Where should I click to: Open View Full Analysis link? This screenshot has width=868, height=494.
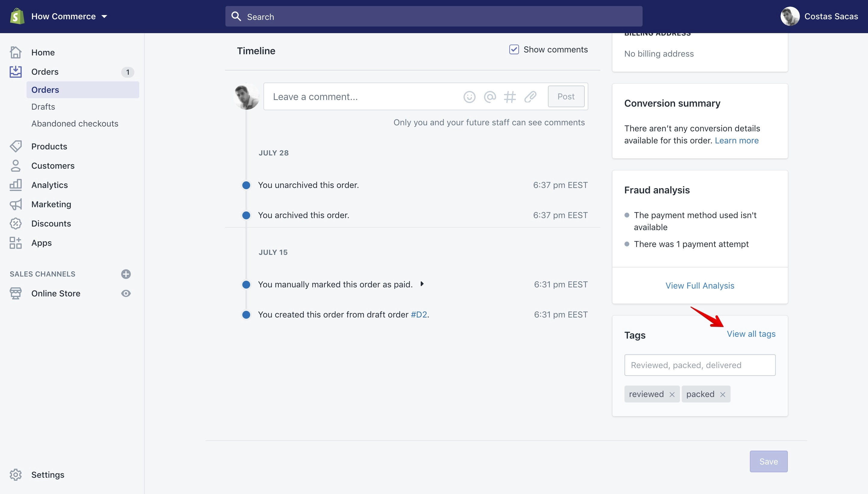pyautogui.click(x=700, y=286)
